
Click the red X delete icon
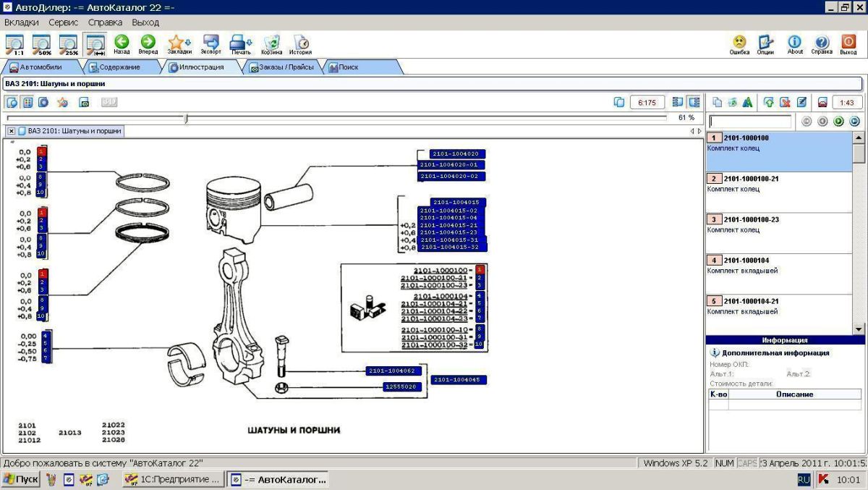pyautogui.click(x=785, y=102)
